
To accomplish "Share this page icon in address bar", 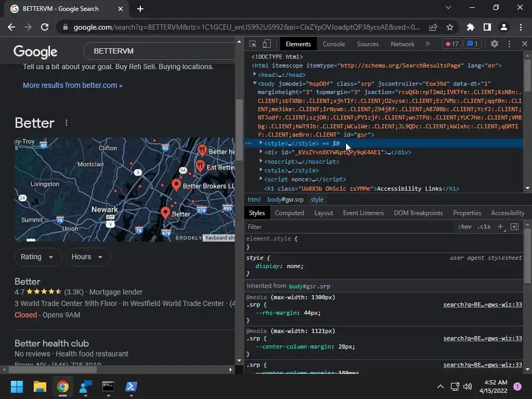I will 433,28.
